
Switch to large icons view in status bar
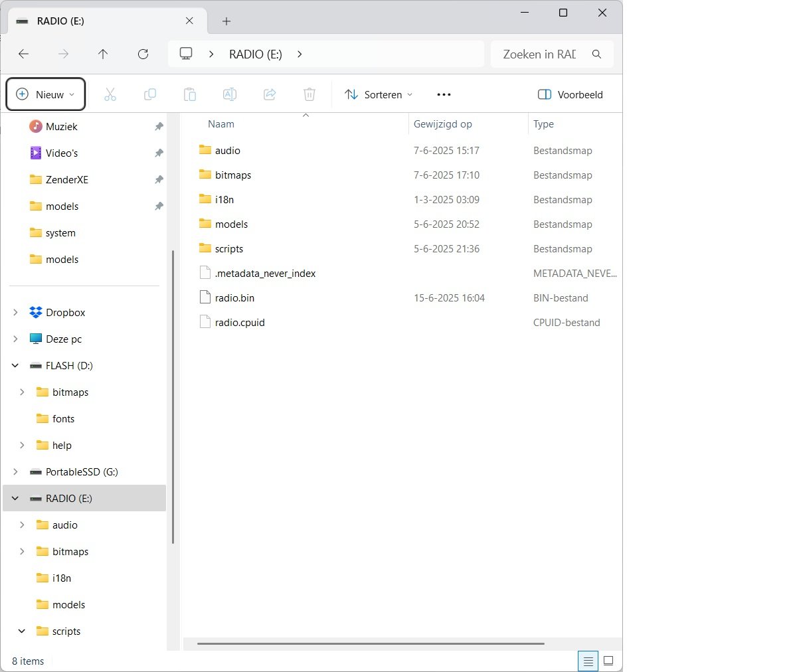(x=608, y=661)
